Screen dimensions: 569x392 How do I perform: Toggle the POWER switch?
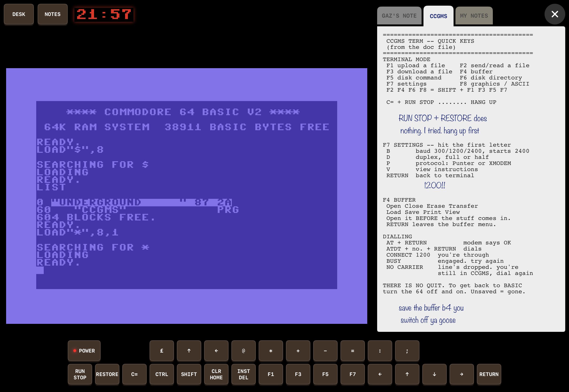point(84,351)
